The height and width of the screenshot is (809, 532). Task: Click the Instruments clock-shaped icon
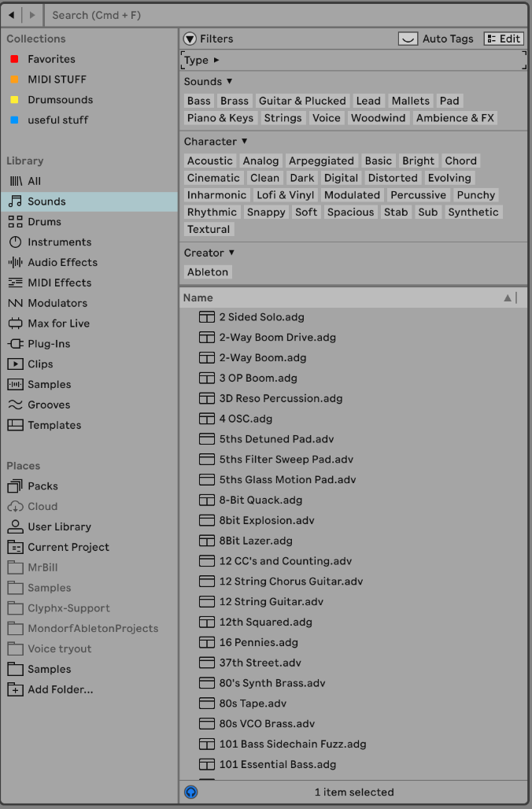coord(15,242)
